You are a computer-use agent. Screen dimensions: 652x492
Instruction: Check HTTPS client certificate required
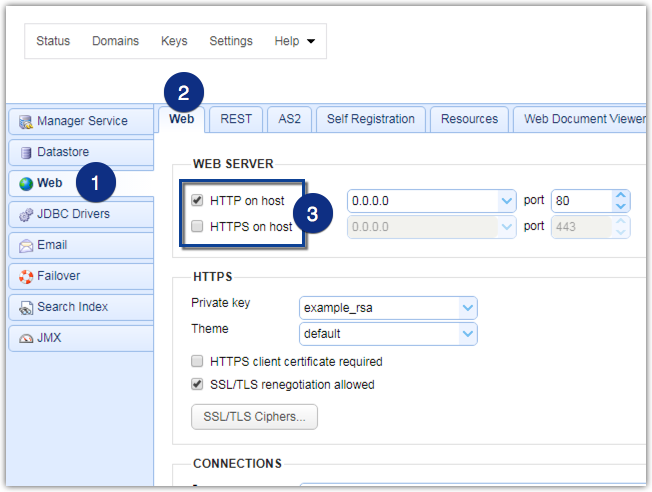197,362
